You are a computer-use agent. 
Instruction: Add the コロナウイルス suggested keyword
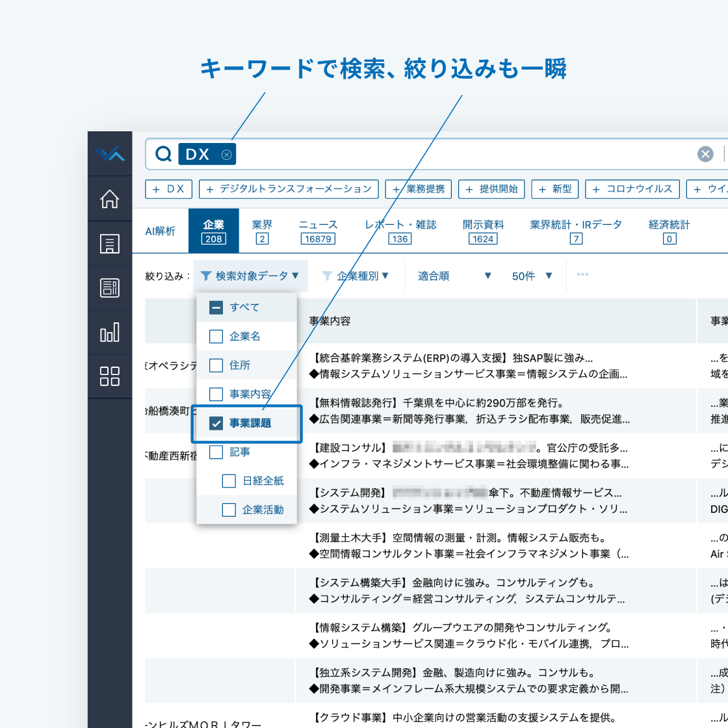coord(632,189)
